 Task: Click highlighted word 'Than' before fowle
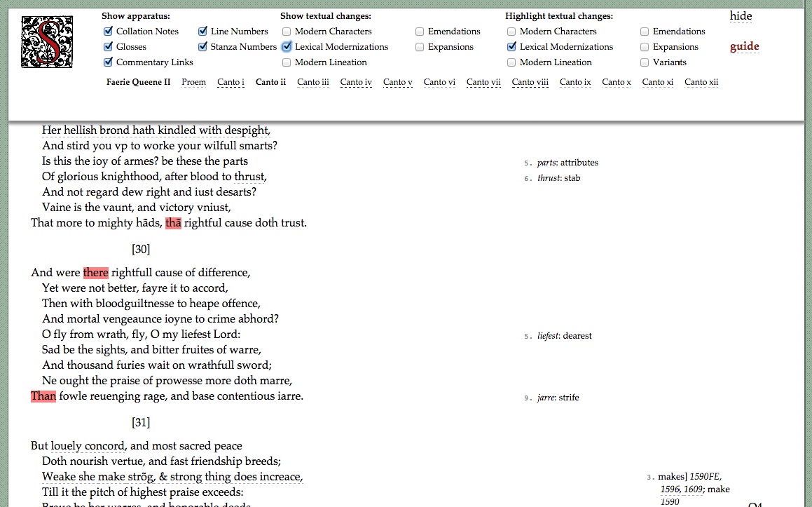point(43,396)
